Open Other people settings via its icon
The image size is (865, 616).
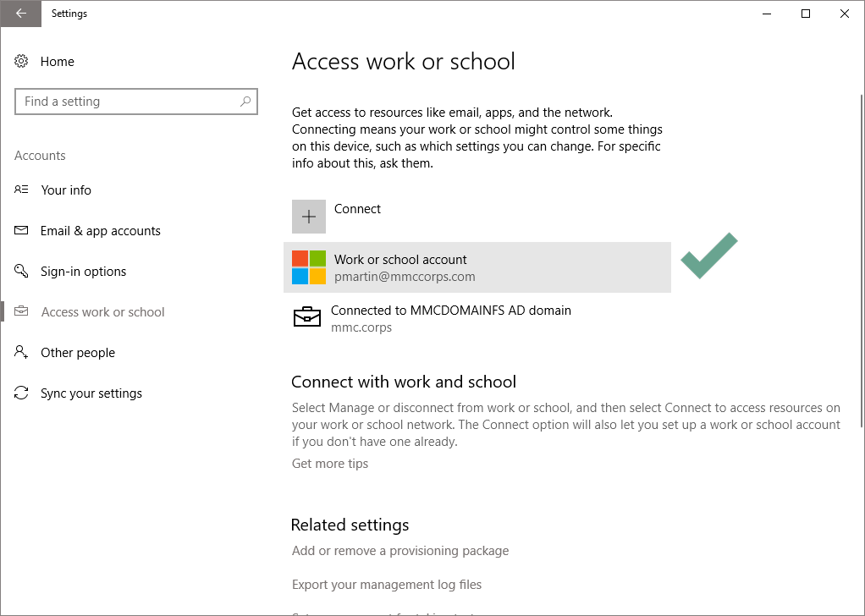coord(20,352)
